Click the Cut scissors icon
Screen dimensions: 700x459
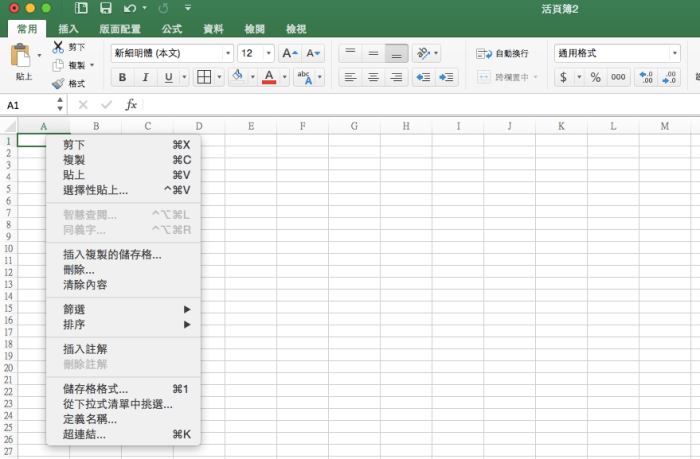[x=58, y=47]
